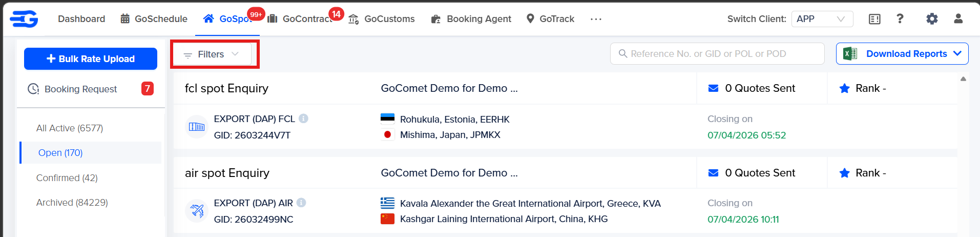Click GoComet Demo company in air enquiry
The width and height of the screenshot is (980, 237).
tap(449, 173)
